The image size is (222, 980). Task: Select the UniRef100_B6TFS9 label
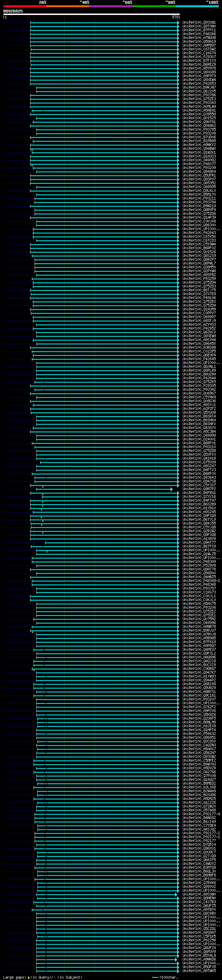199,546
